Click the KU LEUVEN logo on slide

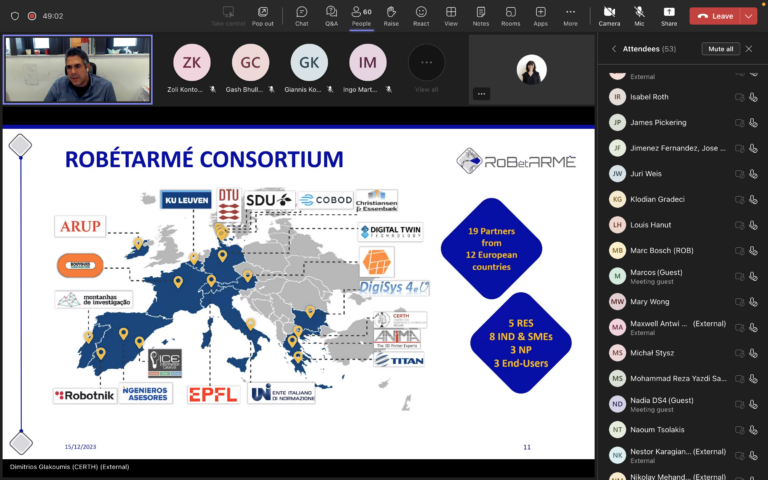186,200
